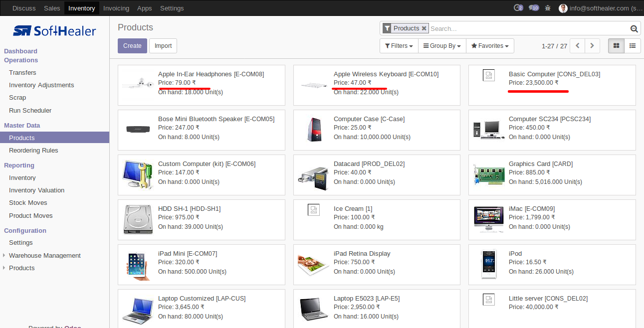Open user menu info@softhealer.com
This screenshot has width=644, height=328.
tap(601, 8)
